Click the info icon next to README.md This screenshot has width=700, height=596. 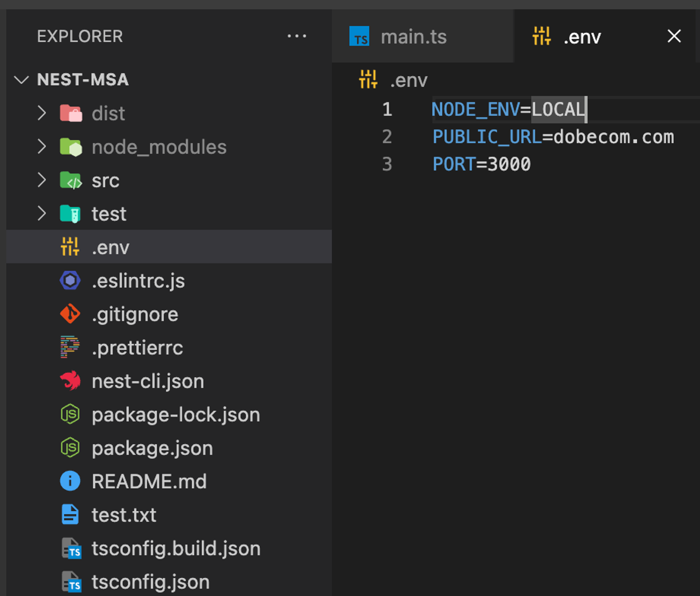point(70,481)
